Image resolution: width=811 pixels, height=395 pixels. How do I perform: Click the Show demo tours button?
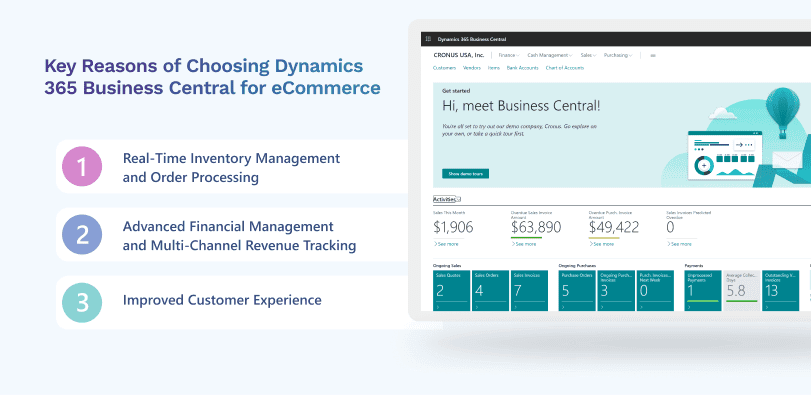coord(465,174)
